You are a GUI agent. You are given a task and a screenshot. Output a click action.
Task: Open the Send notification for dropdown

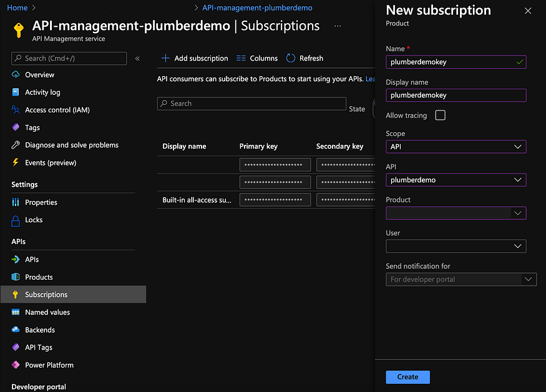[461, 280]
